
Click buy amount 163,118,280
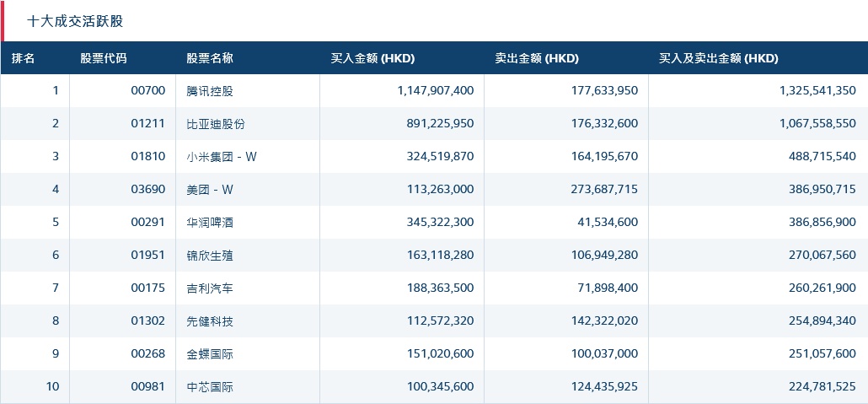click(x=440, y=255)
